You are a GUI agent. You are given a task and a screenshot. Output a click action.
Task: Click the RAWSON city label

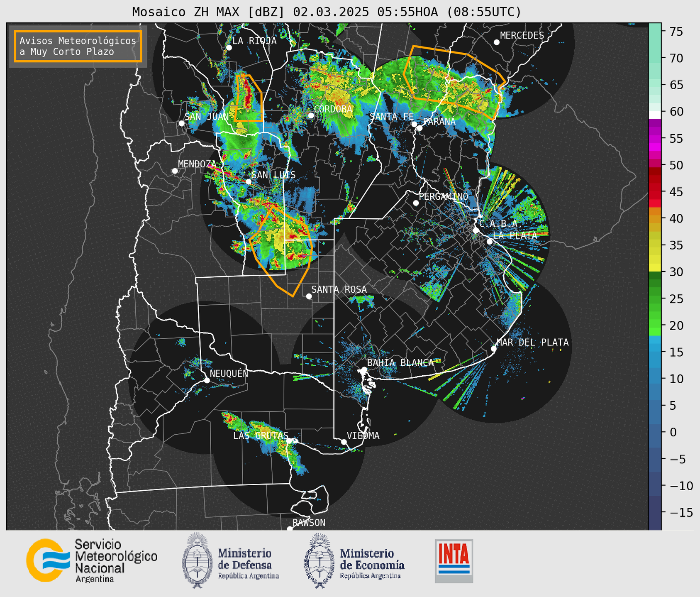[309, 523]
